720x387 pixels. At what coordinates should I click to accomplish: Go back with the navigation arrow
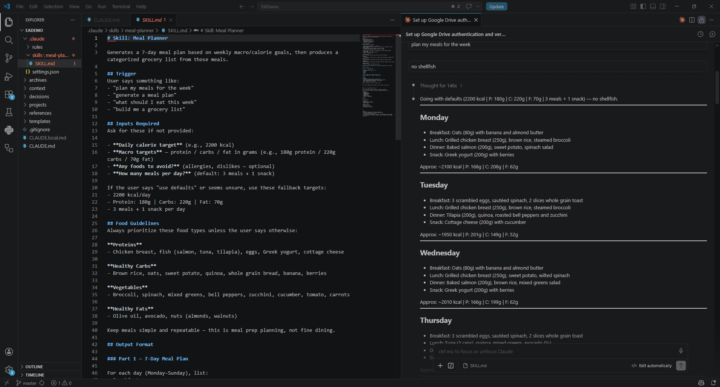242,6
